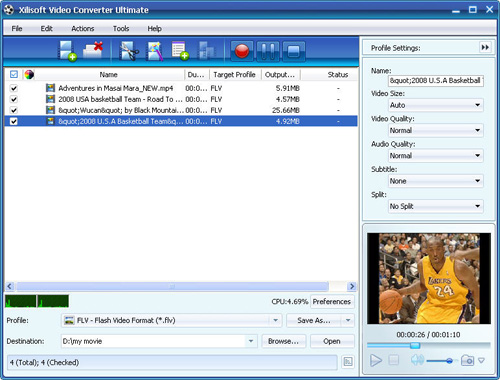
Task: Click the profile Name input field
Action: [x=436, y=81]
